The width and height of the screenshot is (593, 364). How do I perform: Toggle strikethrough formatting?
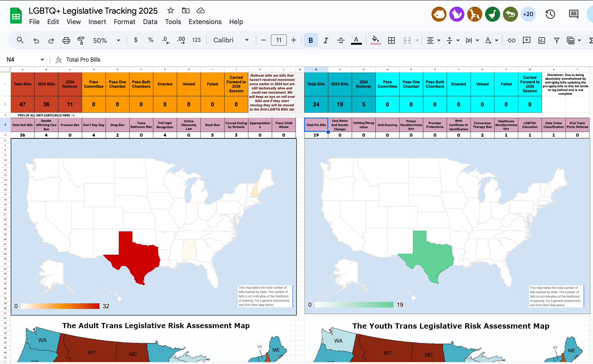click(x=341, y=40)
